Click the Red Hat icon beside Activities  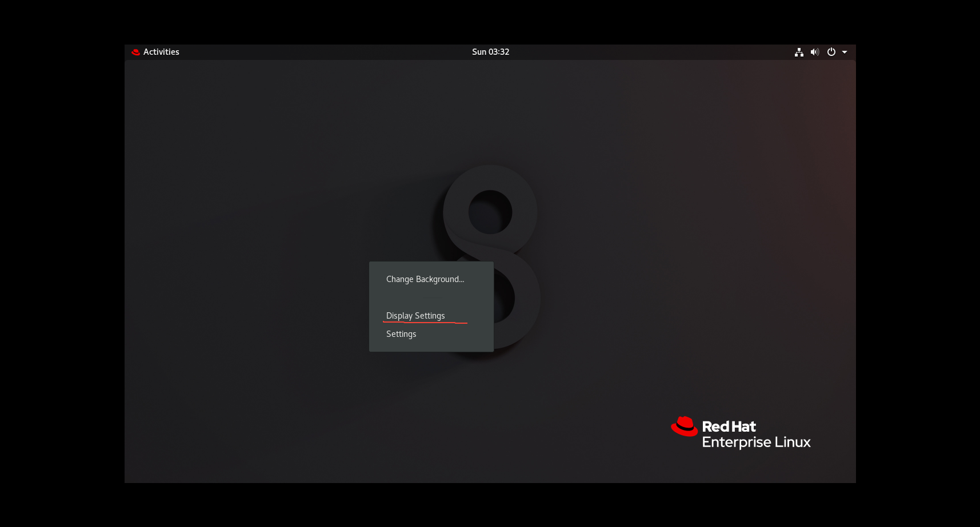(135, 51)
